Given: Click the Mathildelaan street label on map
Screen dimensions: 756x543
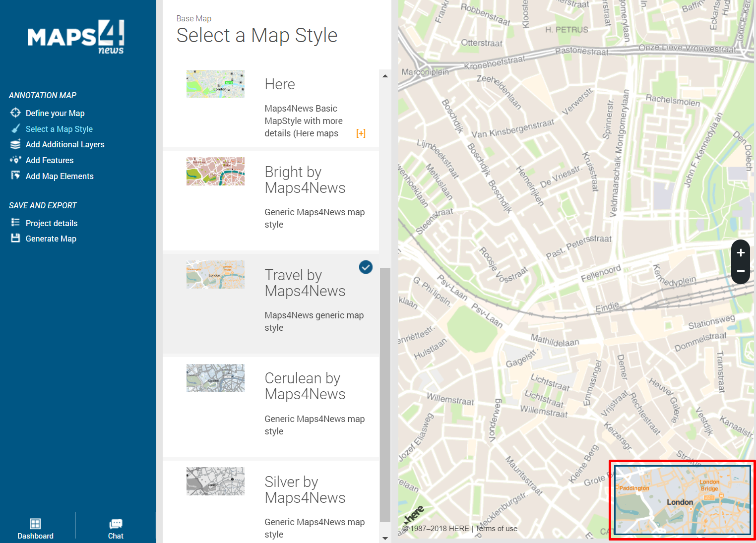Looking at the screenshot, I should tap(555, 341).
